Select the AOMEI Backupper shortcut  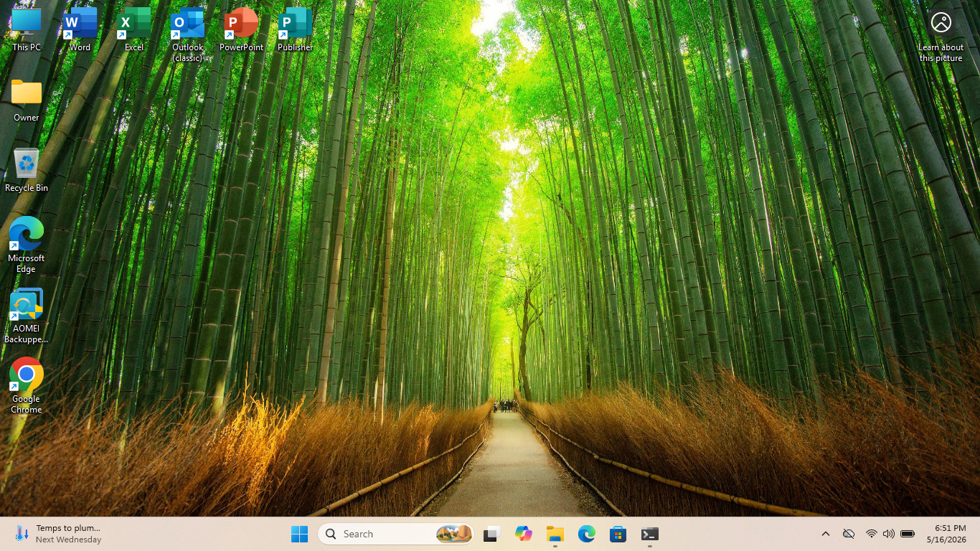[x=27, y=316]
